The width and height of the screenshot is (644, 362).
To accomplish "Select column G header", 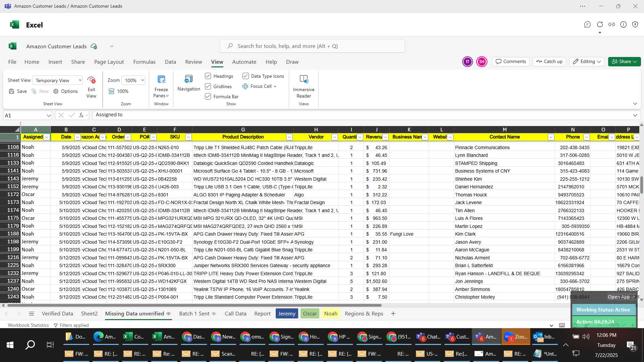I will (x=243, y=129).
